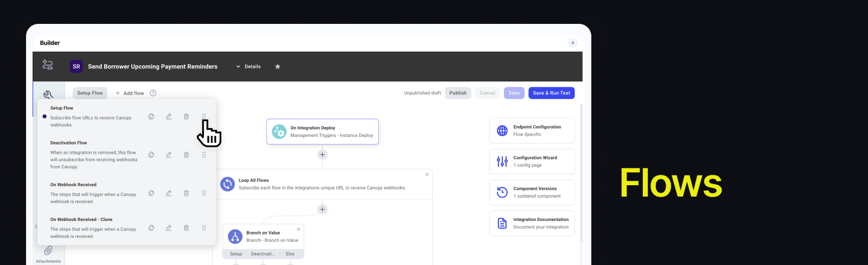Select On Webhook Received - Clone entry
This screenshot has height=265, width=868.
tap(92, 228)
